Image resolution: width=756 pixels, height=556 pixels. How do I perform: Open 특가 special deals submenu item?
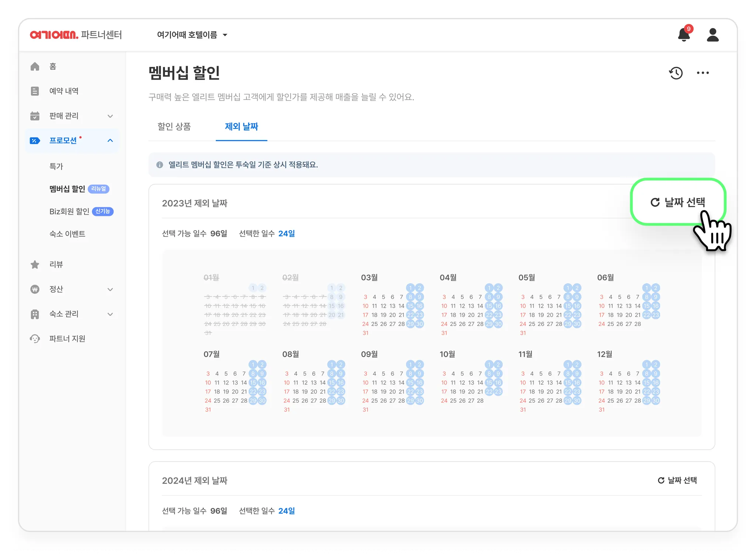[56, 166]
